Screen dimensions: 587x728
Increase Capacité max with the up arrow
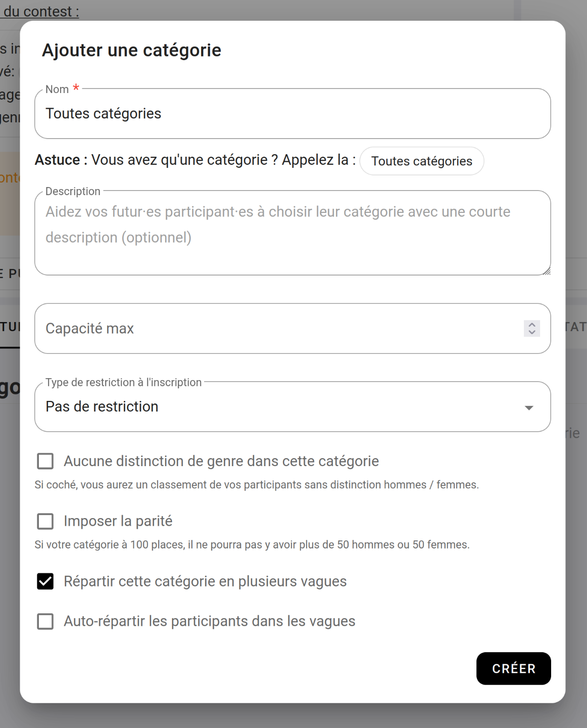pos(532,325)
